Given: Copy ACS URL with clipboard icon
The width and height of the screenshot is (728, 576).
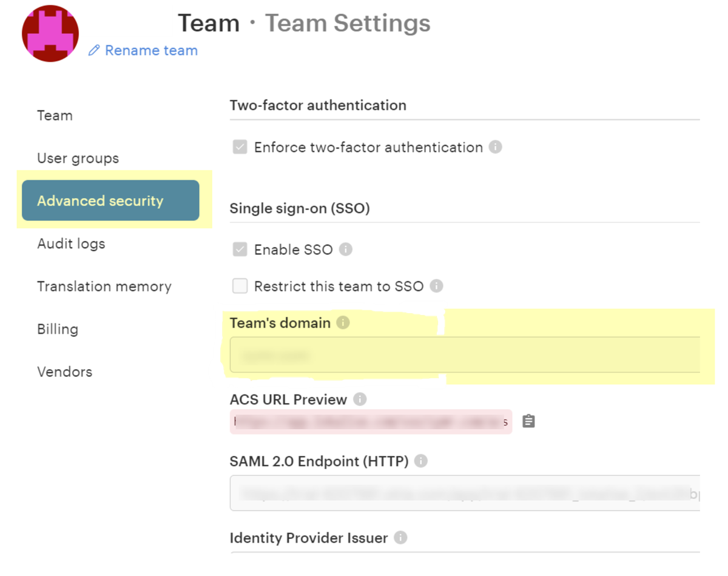Looking at the screenshot, I should click(x=528, y=421).
